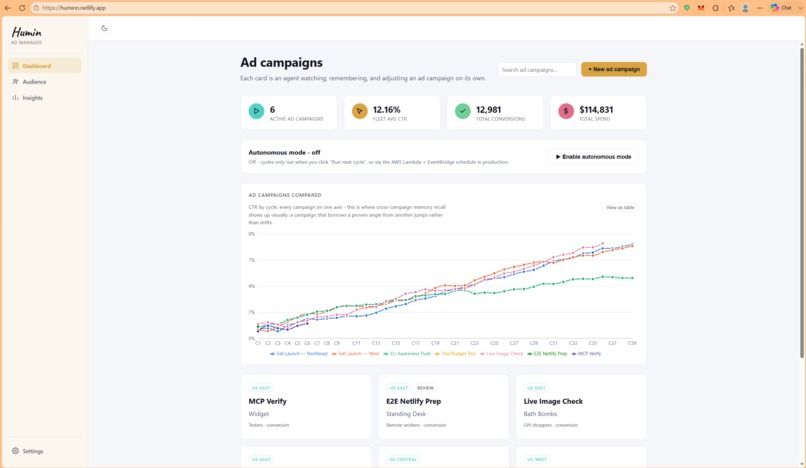Click the 12.16% fleet avg CTR value
The width and height of the screenshot is (806, 468).
pos(387,110)
